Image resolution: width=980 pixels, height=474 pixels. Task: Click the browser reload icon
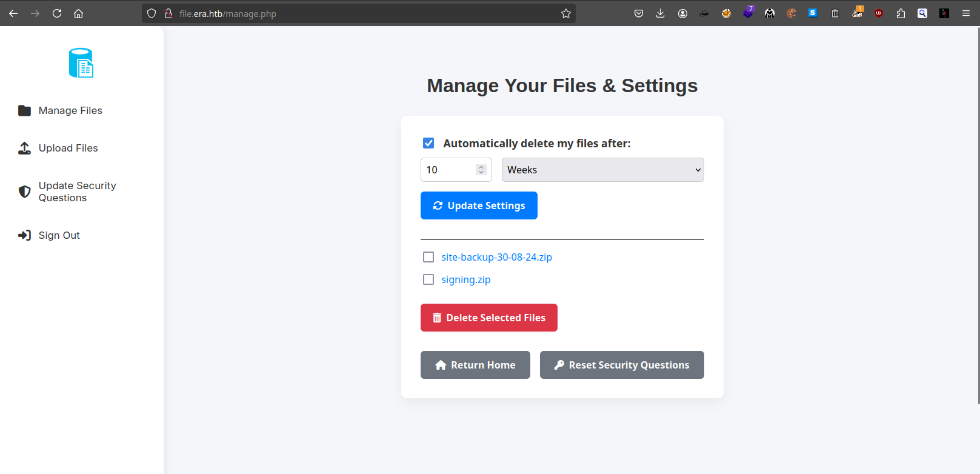tap(57, 13)
